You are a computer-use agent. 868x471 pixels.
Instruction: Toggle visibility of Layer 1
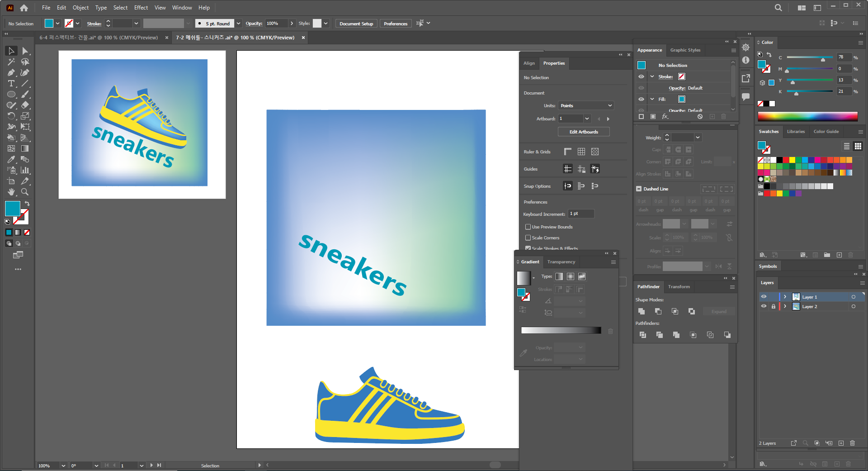[x=764, y=297]
